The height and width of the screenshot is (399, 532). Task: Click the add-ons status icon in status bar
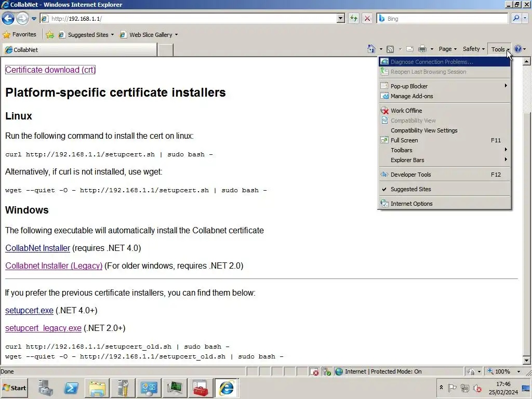point(327,371)
